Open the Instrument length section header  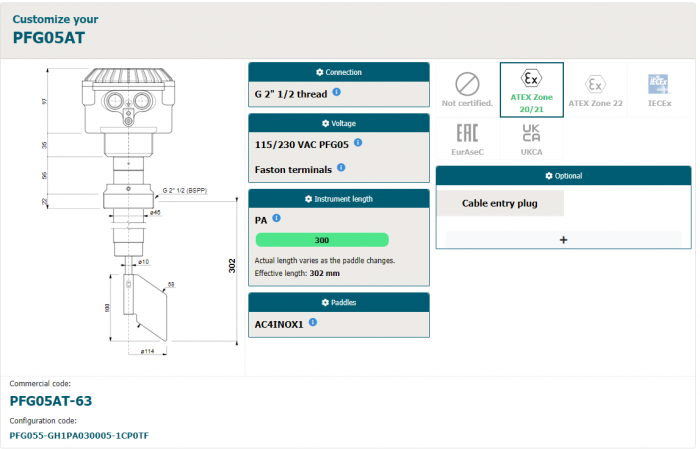339,199
